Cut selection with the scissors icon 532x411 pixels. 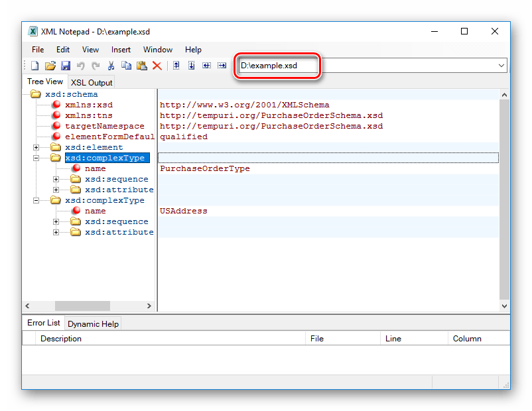[111, 66]
